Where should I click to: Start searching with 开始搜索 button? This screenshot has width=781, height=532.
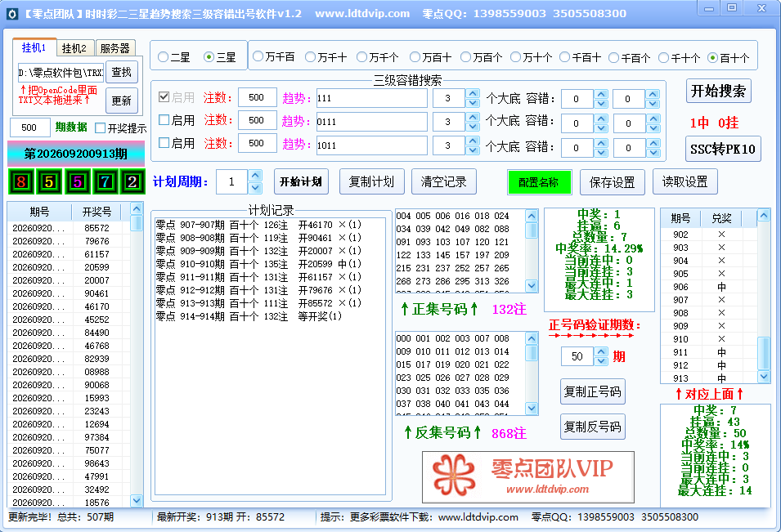(x=718, y=91)
